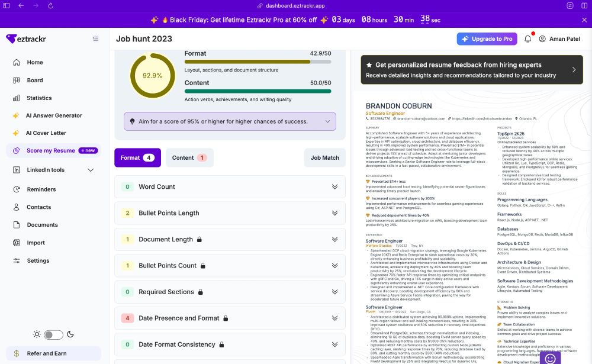Image resolution: width=592 pixels, height=364 pixels.
Task: Dismiss the Black Friday banner
Action: click(x=584, y=20)
